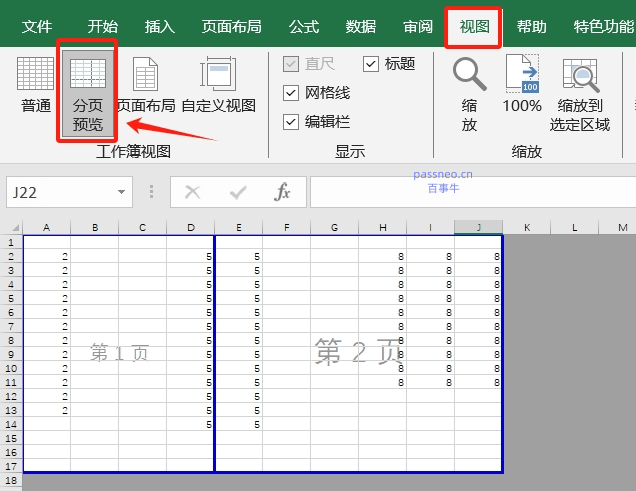Toggle the 编辑栏 formula bar checkbox
The width and height of the screenshot is (636, 491).
click(291, 122)
